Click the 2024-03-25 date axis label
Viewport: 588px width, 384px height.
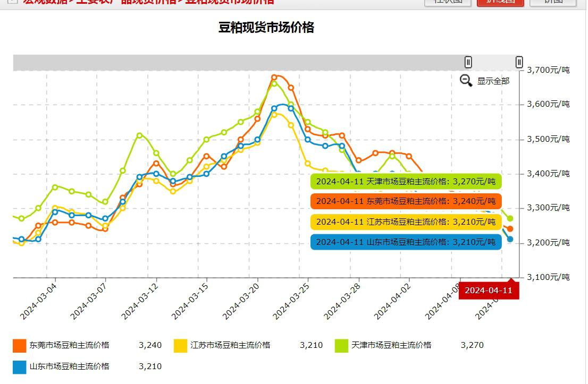coord(291,302)
